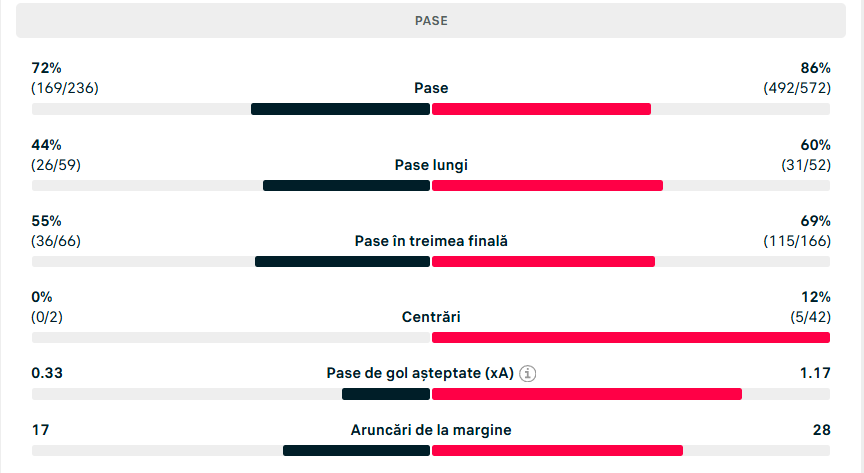Click the 86% passing value on the right
This screenshot has width=864, height=473.
pos(815,68)
